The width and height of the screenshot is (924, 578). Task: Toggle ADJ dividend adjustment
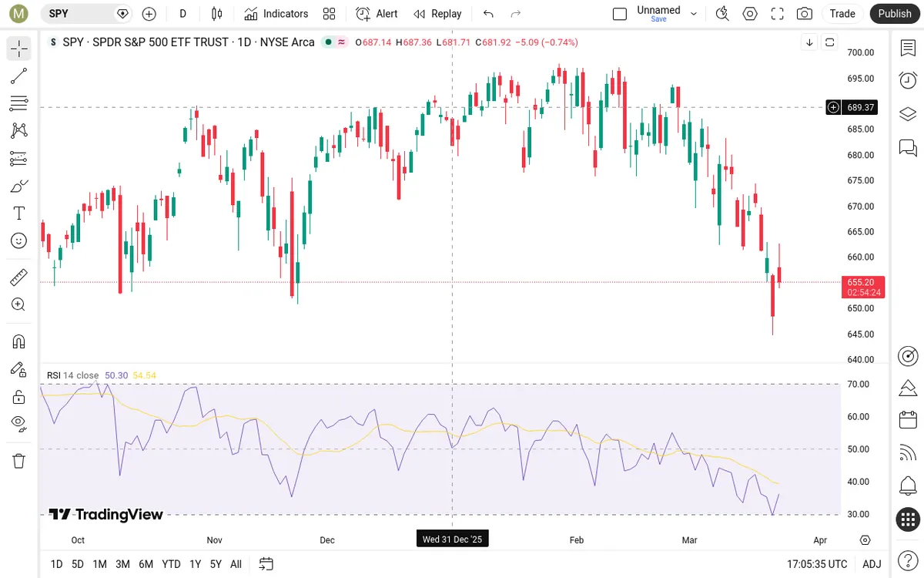[x=872, y=564]
